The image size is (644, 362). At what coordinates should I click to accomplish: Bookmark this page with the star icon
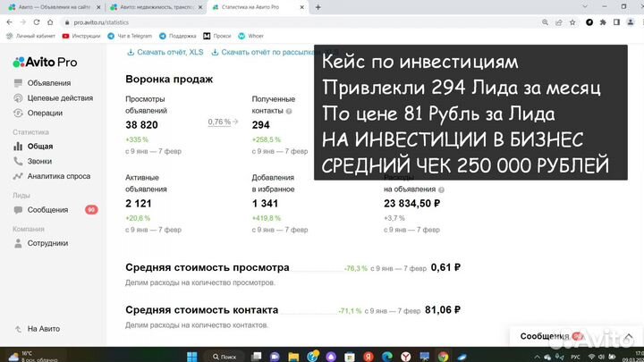(x=572, y=22)
